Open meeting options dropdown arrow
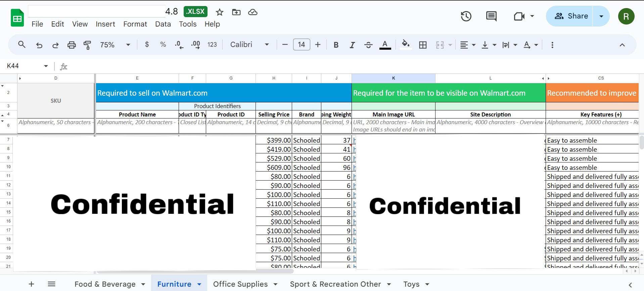Image resolution: width=644 pixels, height=291 pixels. tap(532, 16)
